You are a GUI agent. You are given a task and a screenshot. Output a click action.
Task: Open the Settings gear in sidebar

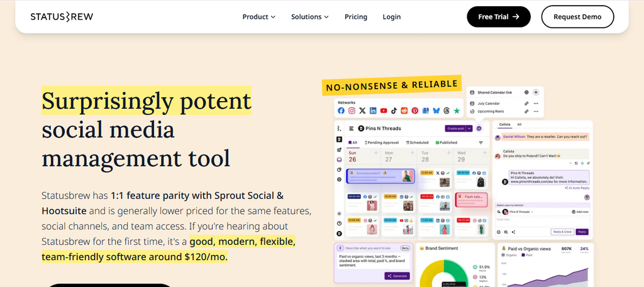[x=339, y=180]
